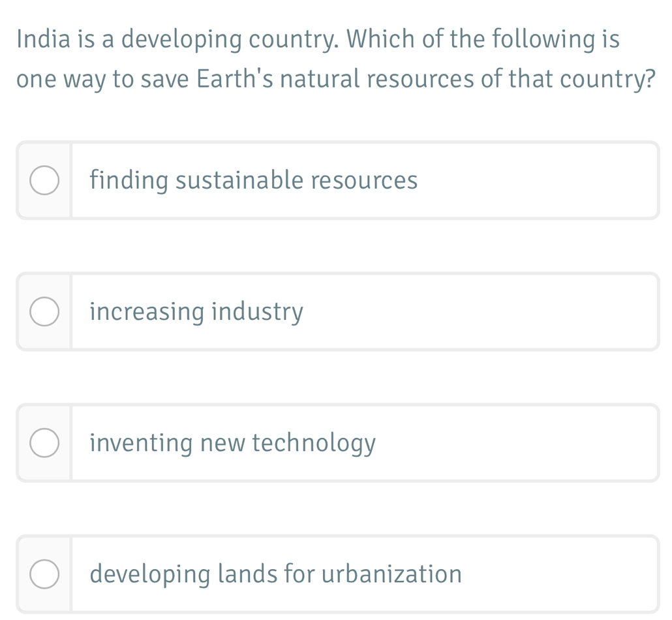Click the "finding sustainable resources" answer text
This screenshot has height=620, width=672.
coord(253,181)
